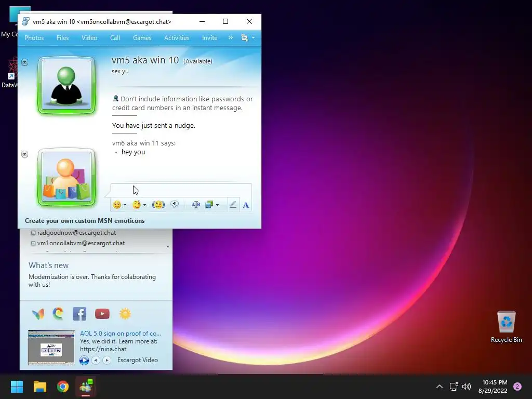Click the voice clip icon
The height and width of the screenshot is (399, 532).
point(175,204)
